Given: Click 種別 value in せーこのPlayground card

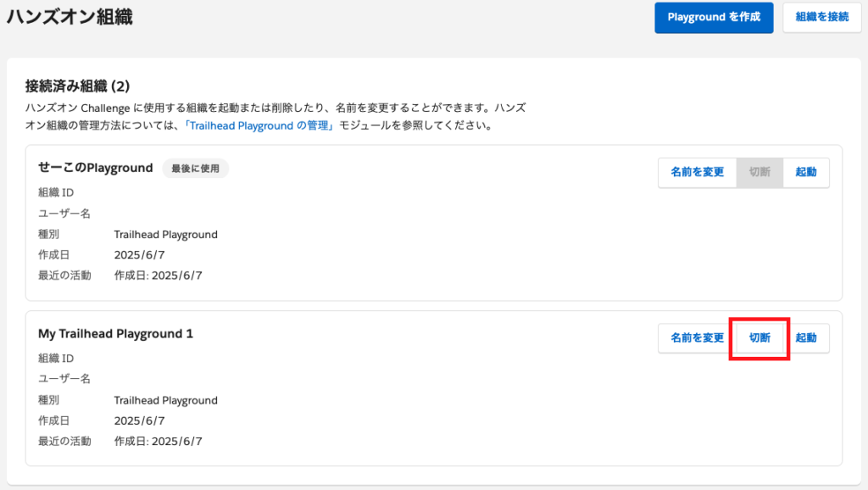Looking at the screenshot, I should pos(165,234).
